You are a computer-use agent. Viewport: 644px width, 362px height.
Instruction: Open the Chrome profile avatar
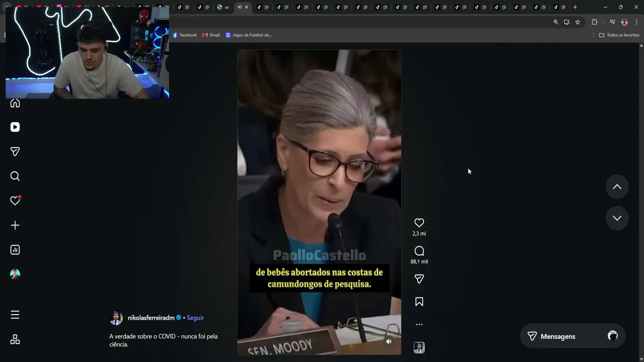click(624, 22)
